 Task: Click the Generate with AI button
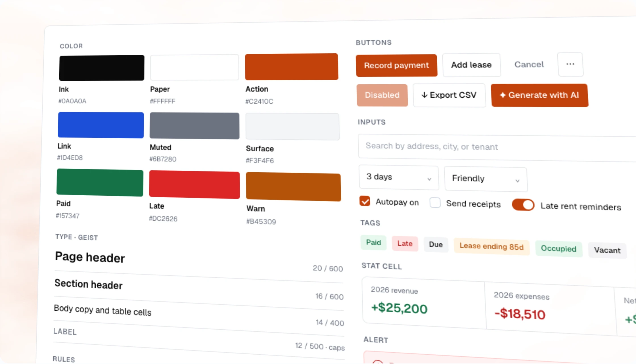pos(539,95)
